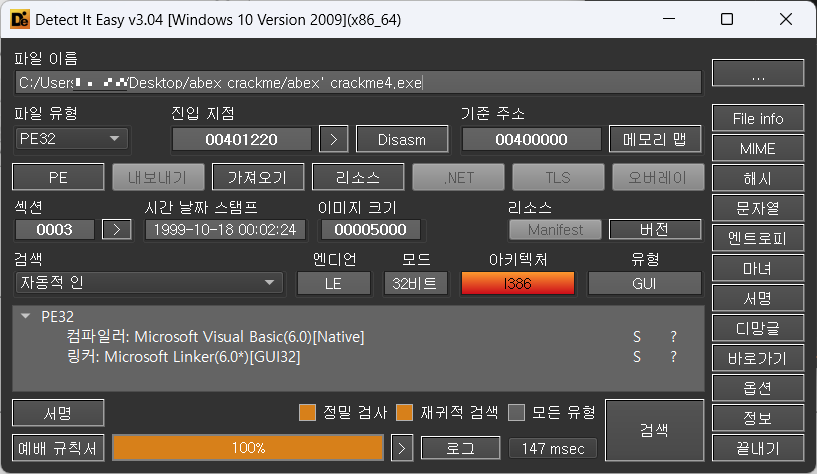The image size is (817, 474).
Task: Enable the 모든 유형 checkbox
Action: [x=516, y=413]
